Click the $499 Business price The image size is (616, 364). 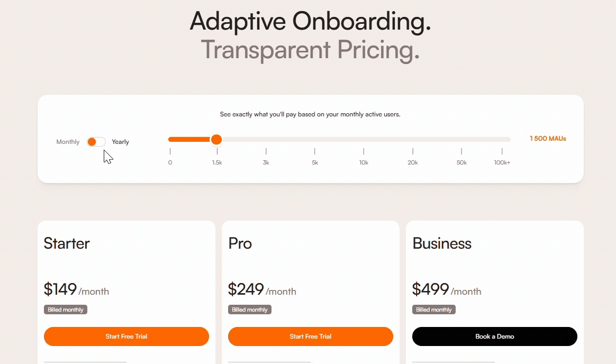430,289
